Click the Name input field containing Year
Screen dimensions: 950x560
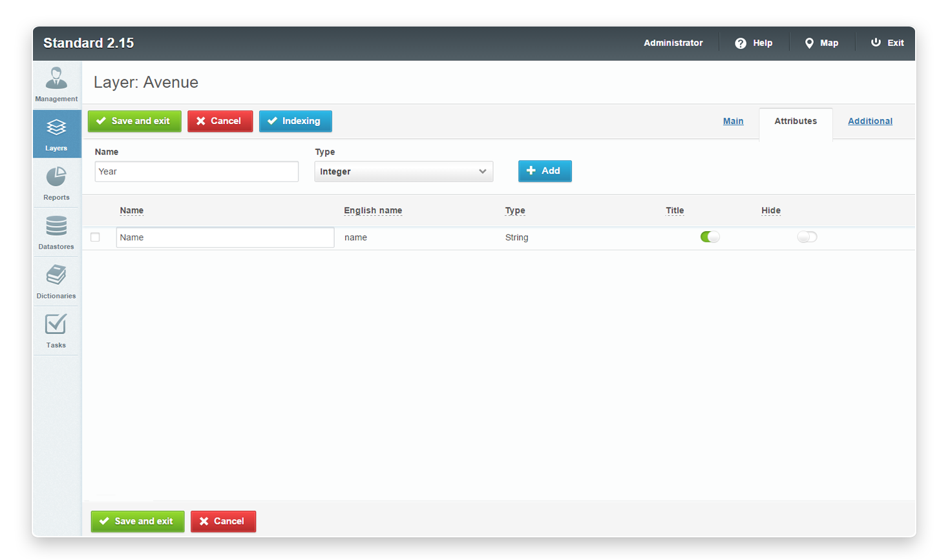(196, 172)
